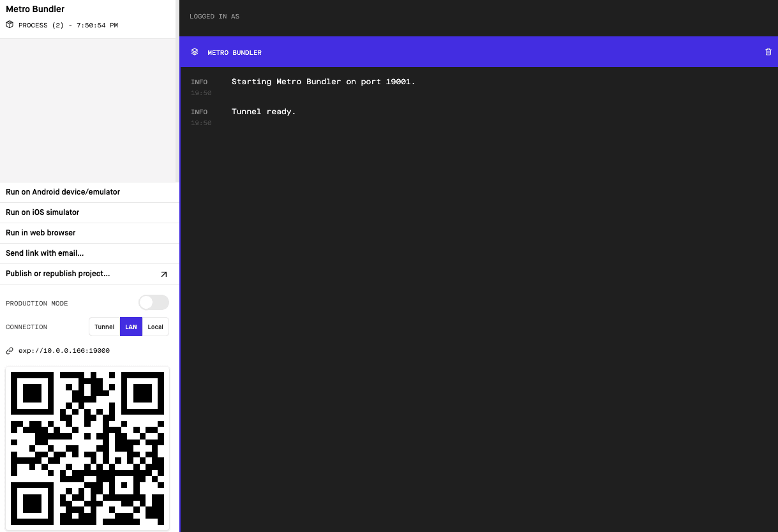Screen dimensions: 778x532
Task: Run on Android device/emulator
Action: click(89, 192)
